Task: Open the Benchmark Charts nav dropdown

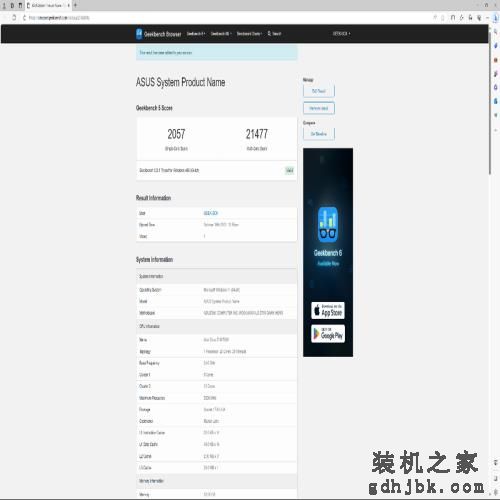Action: tap(249, 34)
